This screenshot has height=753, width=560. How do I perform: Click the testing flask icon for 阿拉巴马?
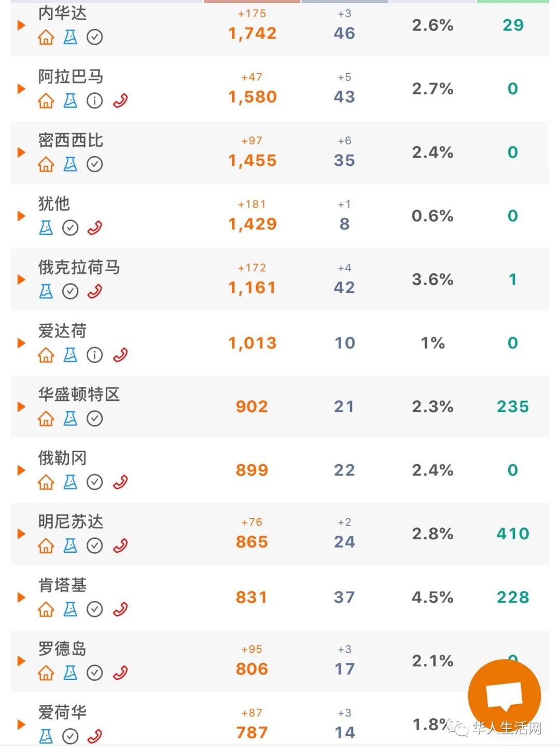(x=71, y=101)
